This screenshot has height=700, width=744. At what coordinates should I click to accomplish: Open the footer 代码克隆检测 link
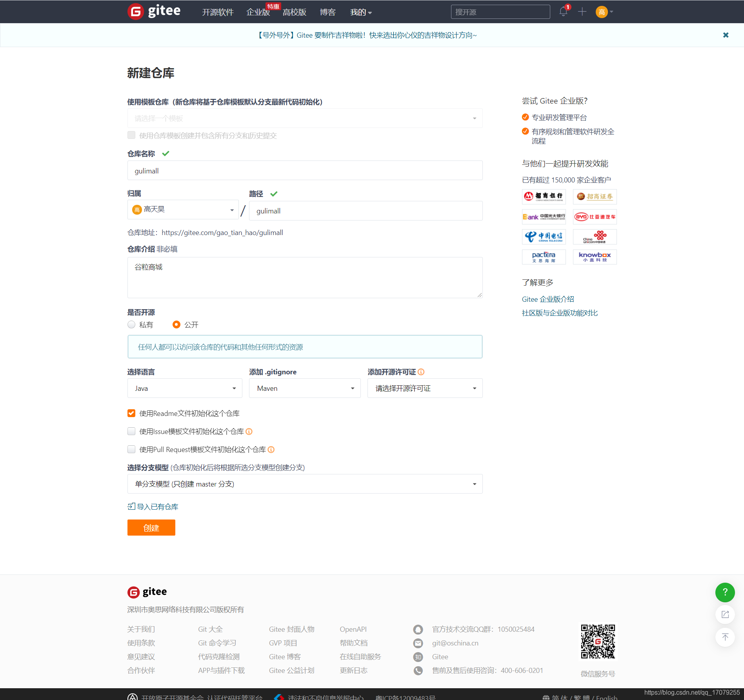(x=218, y=657)
